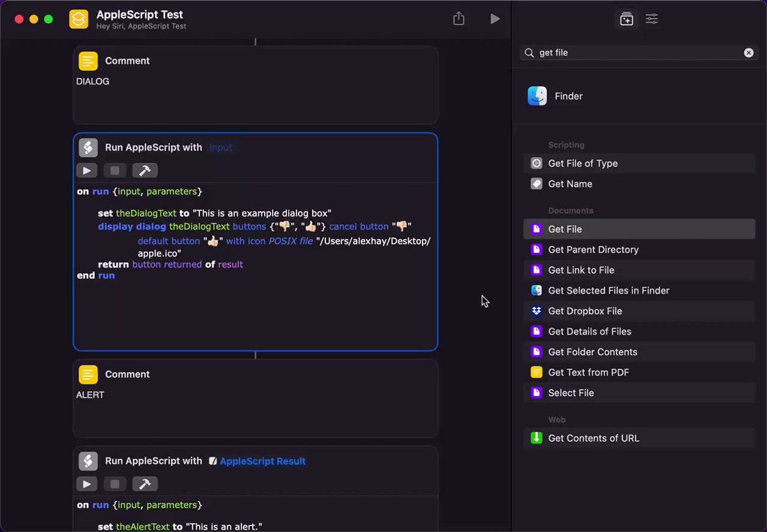Click 'set theAlertText' script line
The height and width of the screenshot is (532, 767).
click(180, 527)
